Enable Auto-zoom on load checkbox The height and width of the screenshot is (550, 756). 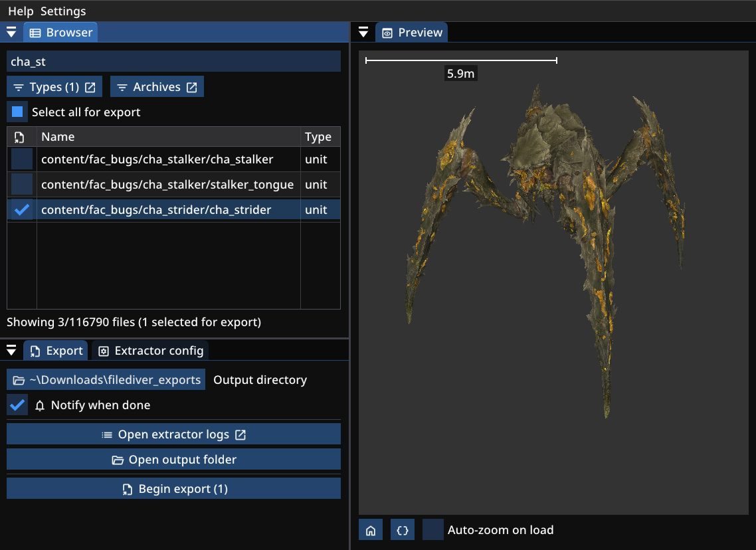433,530
